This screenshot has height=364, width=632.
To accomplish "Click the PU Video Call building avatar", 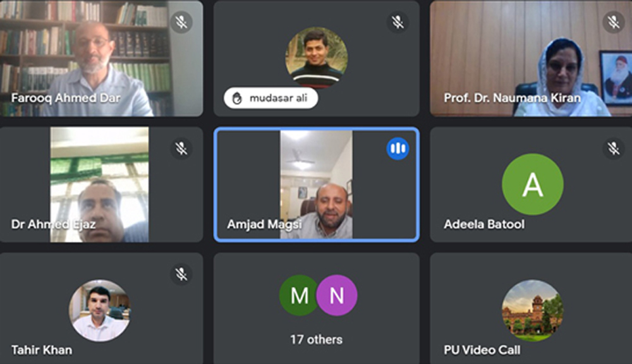I will click(x=532, y=310).
